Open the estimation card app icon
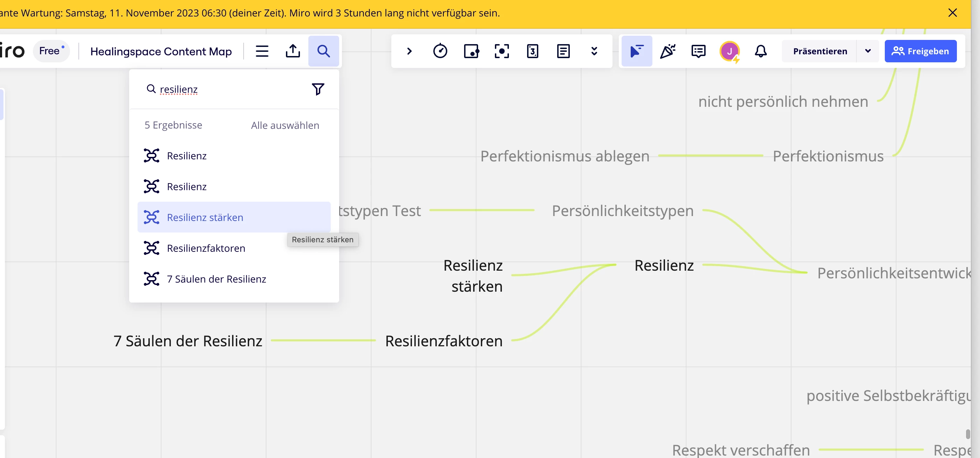 pos(532,51)
